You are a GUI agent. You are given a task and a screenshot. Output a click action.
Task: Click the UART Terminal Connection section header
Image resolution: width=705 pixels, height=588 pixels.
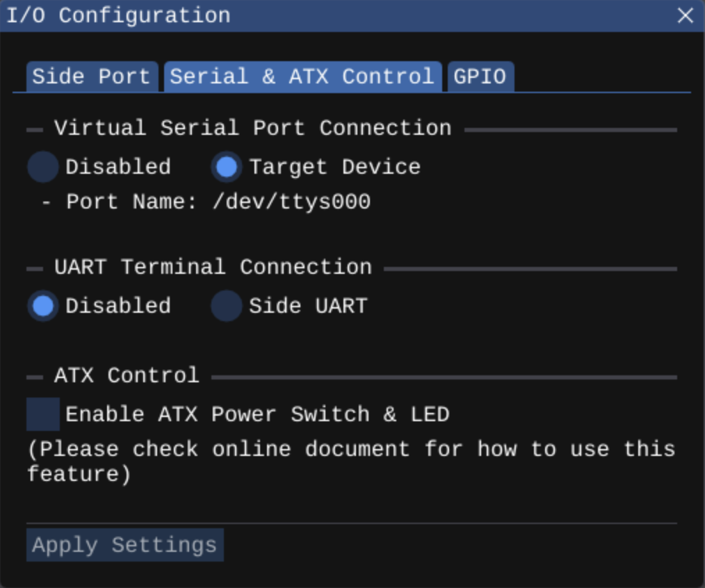point(213,268)
